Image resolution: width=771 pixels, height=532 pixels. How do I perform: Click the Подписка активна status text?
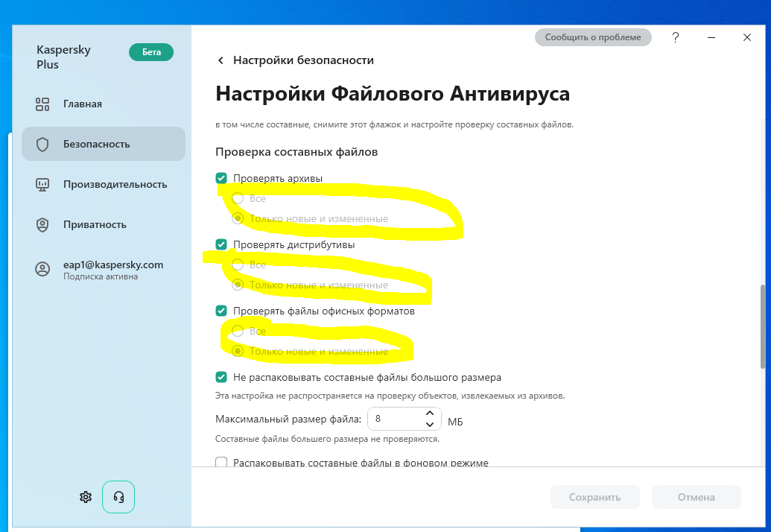tap(101, 276)
